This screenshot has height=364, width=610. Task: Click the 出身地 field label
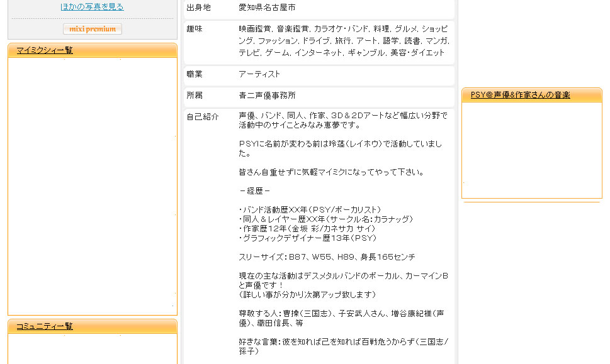click(x=199, y=8)
